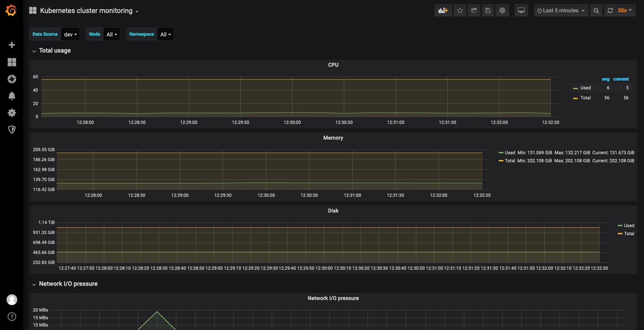Open the Namespace All dropdown
The height and width of the screenshot is (330, 644).
[165, 35]
